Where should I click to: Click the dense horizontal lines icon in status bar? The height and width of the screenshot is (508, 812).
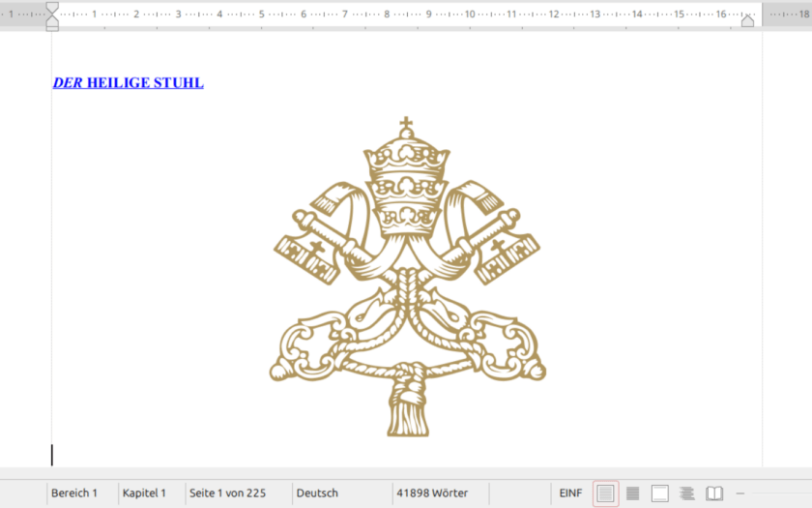(633, 493)
